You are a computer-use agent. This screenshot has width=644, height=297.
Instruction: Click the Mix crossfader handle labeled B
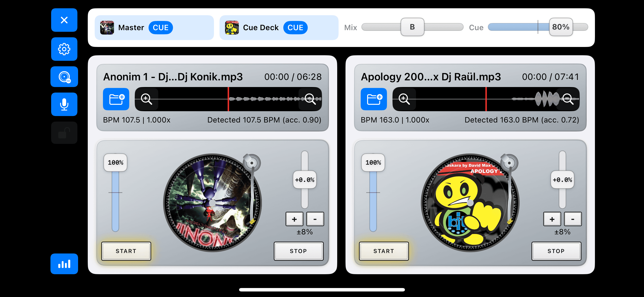tap(412, 27)
